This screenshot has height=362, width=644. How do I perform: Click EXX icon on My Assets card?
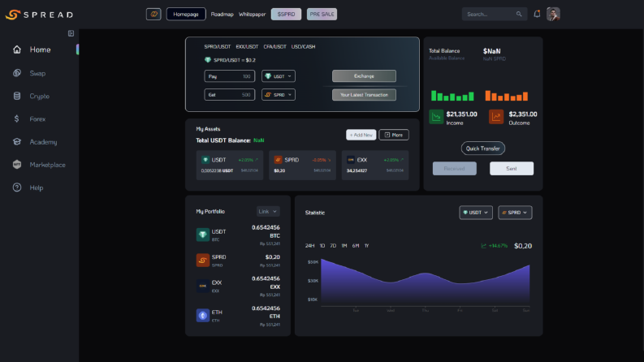351,160
